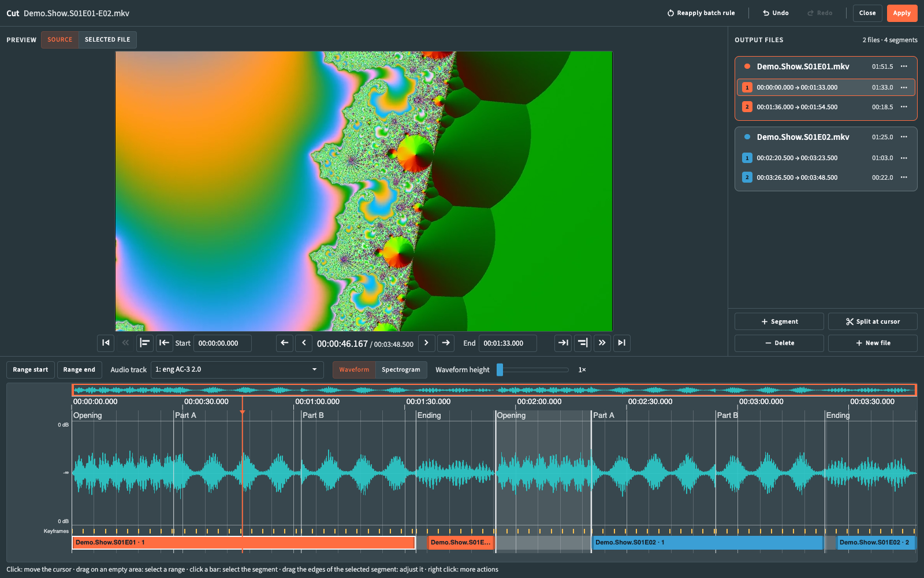Select the Demo.Show.S01E02 · 1 timeline bar
The image size is (924, 578).
(707, 543)
